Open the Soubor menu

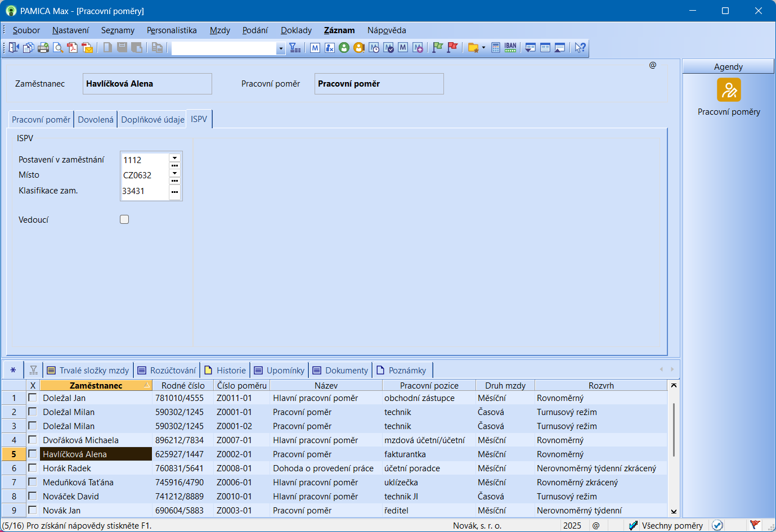tap(26, 30)
